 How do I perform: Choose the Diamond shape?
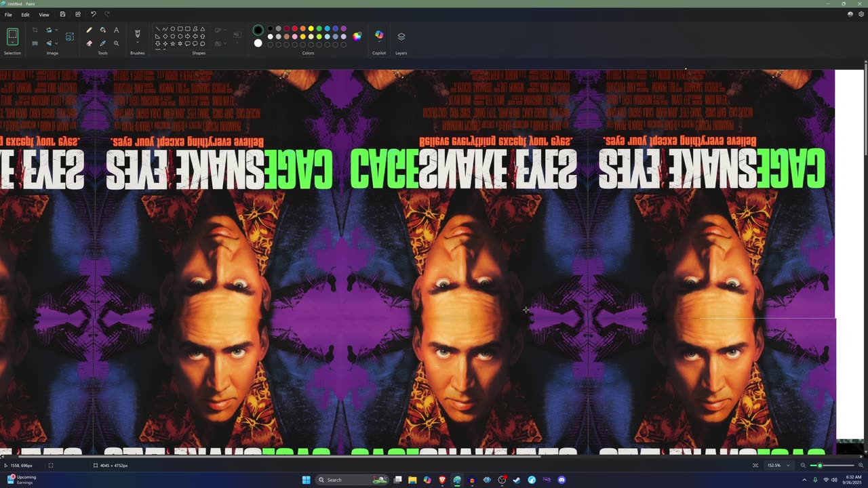tap(165, 36)
